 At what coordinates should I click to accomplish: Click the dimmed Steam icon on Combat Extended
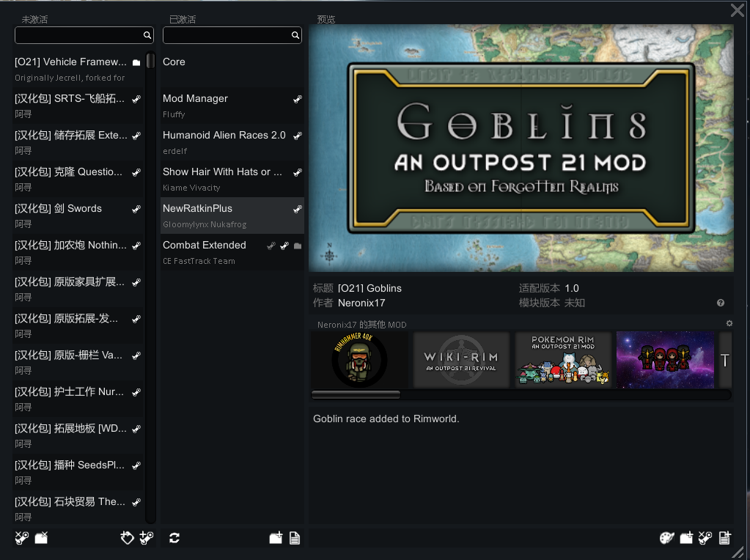point(271,246)
